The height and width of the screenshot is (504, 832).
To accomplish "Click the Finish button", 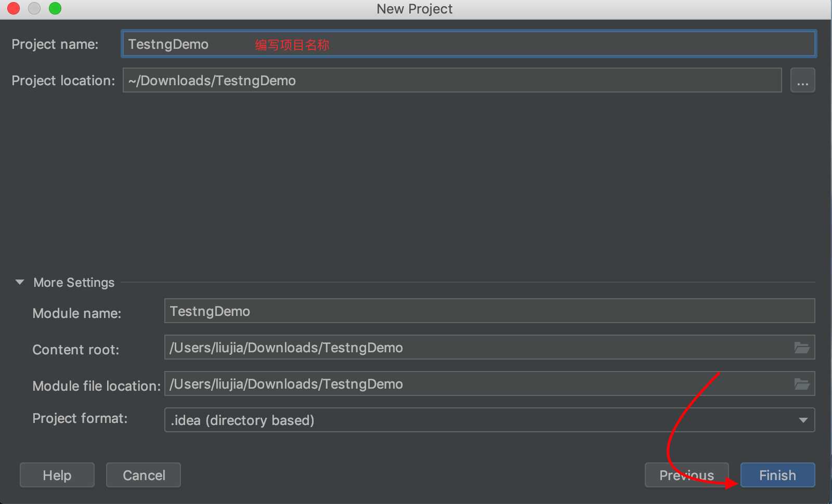I will tap(777, 475).
